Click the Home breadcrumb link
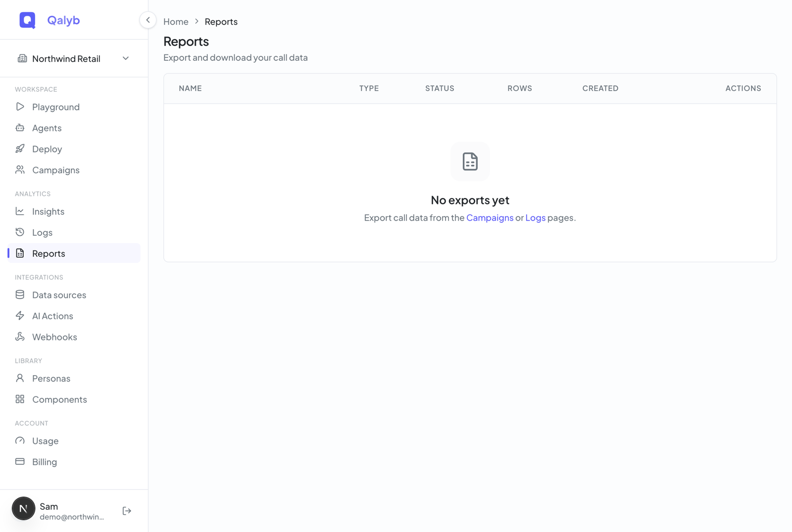The height and width of the screenshot is (532, 792). tap(176, 22)
